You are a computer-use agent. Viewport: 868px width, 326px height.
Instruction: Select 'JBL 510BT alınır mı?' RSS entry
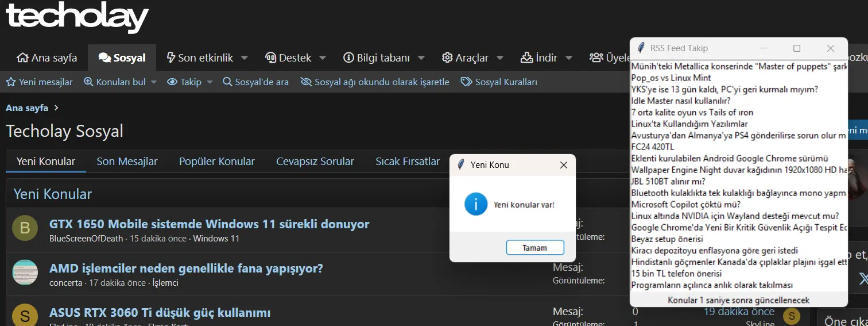(x=669, y=181)
